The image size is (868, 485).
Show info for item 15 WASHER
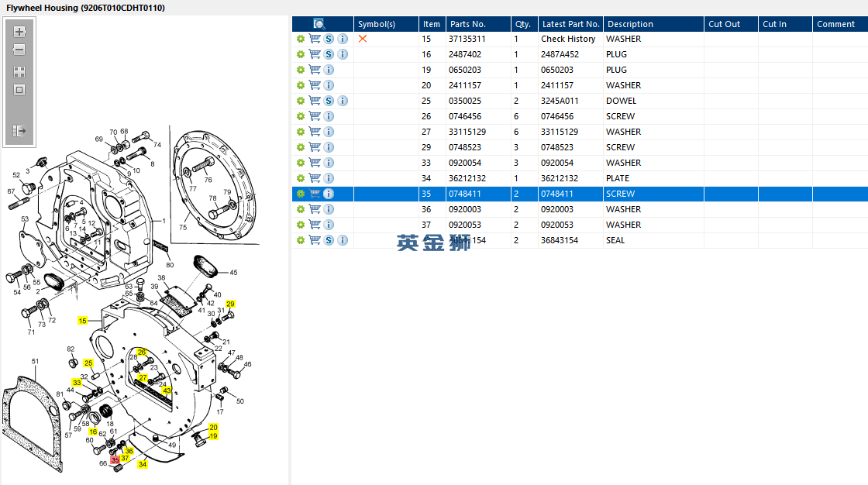coord(343,39)
